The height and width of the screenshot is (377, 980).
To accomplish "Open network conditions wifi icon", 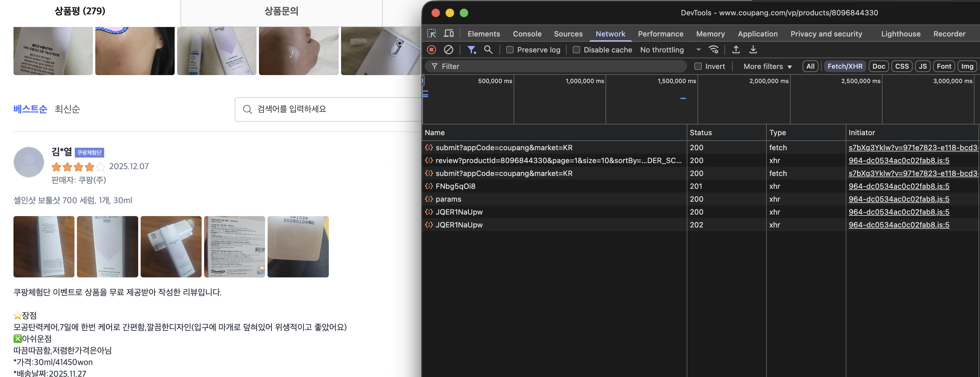I will click(x=713, y=49).
